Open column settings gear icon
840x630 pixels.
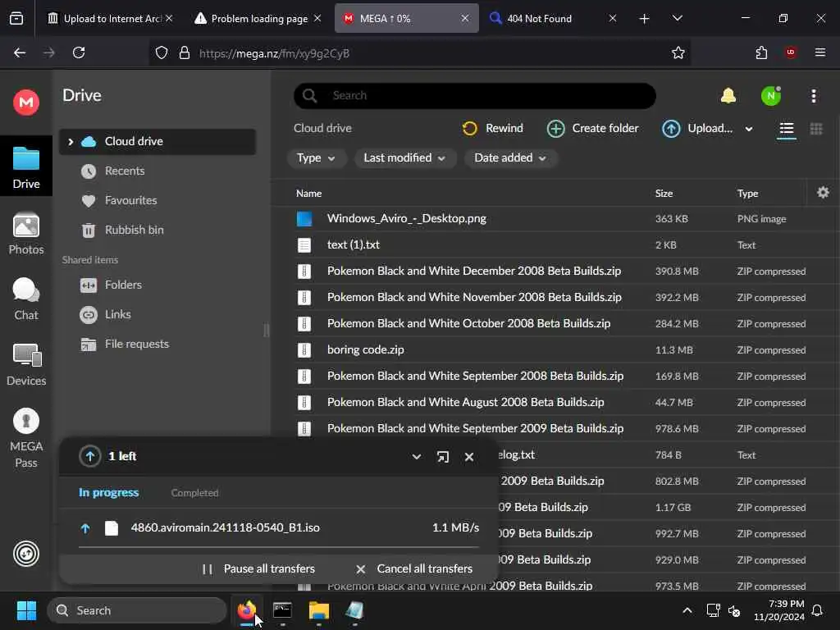click(x=823, y=192)
